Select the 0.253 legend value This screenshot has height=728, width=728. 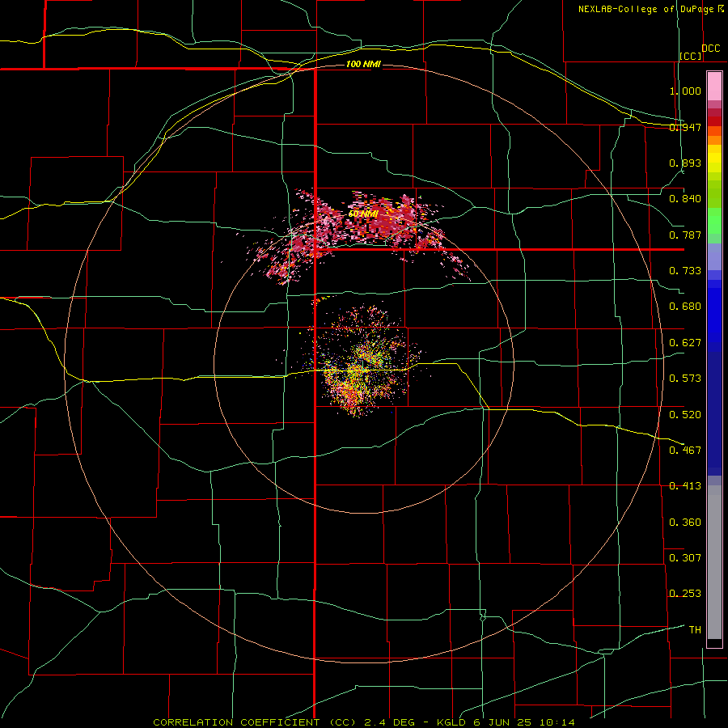coord(685,594)
